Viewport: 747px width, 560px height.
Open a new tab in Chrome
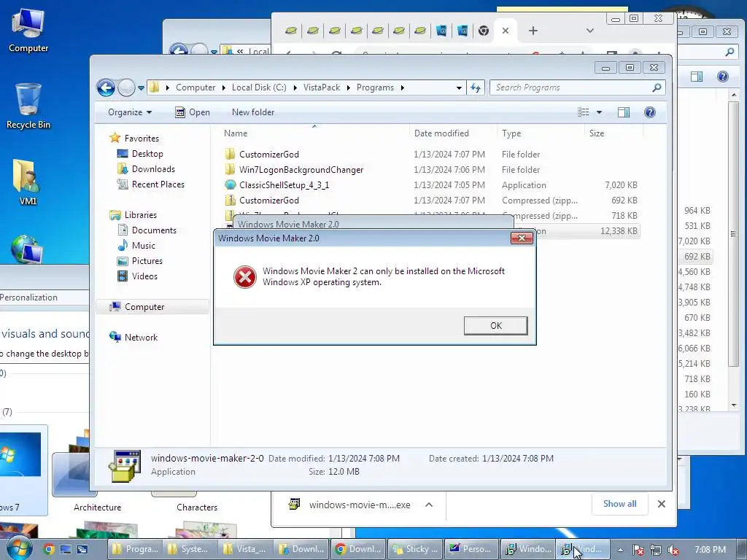(533, 31)
